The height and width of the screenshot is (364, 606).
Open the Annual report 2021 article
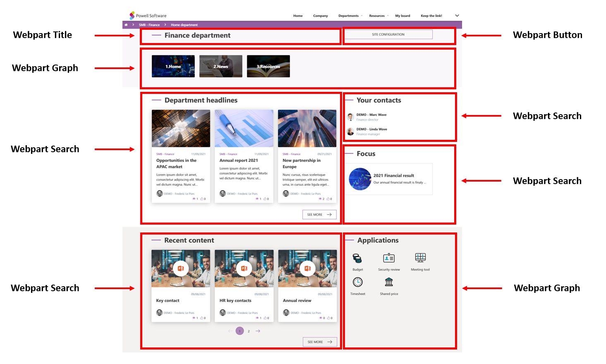click(239, 160)
